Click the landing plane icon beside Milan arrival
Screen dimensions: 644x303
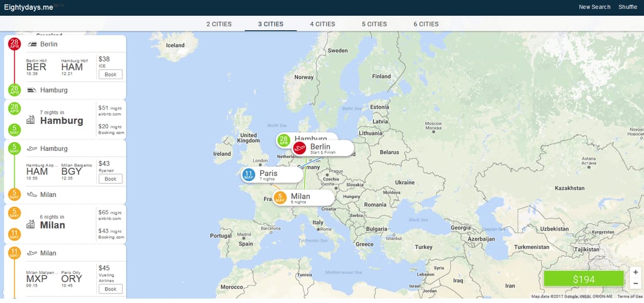pyautogui.click(x=32, y=194)
